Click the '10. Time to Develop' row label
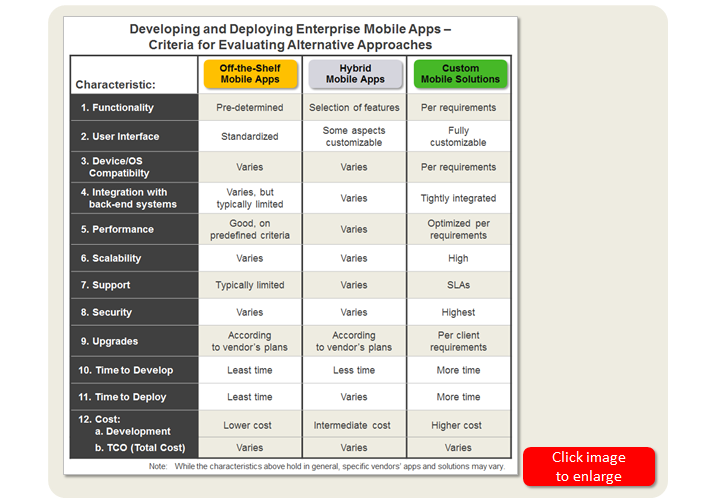The image size is (715, 500). click(x=127, y=370)
